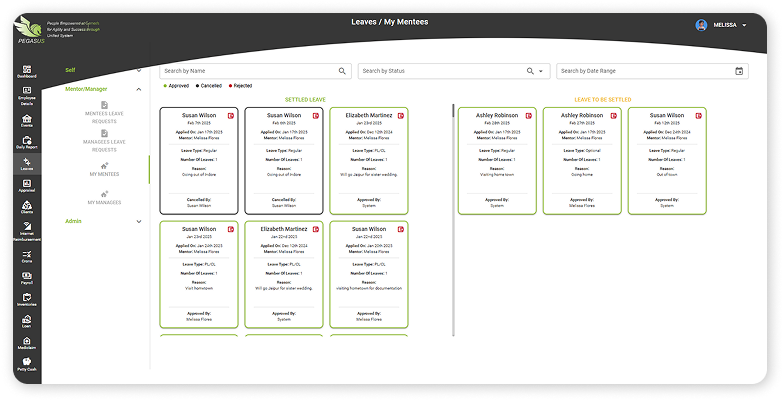The image size is (784, 401).
Task: Open the calendar picker for date range
Action: click(739, 71)
